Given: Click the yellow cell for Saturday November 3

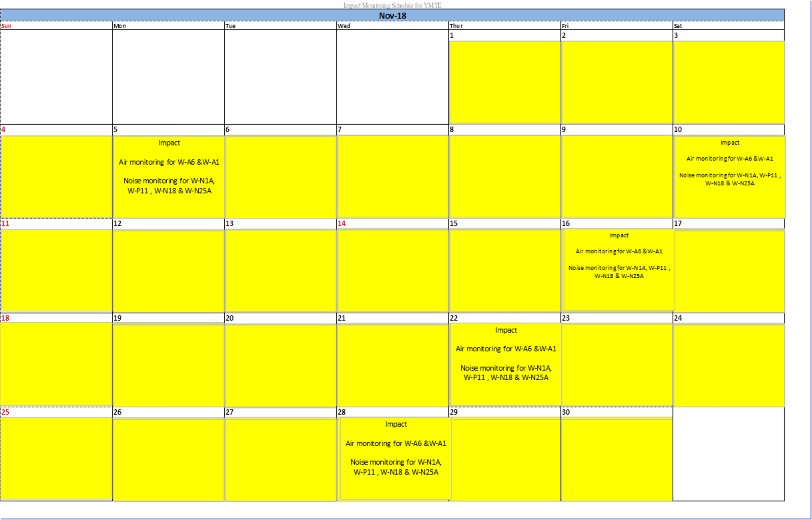Looking at the screenshot, I should 729,81.
